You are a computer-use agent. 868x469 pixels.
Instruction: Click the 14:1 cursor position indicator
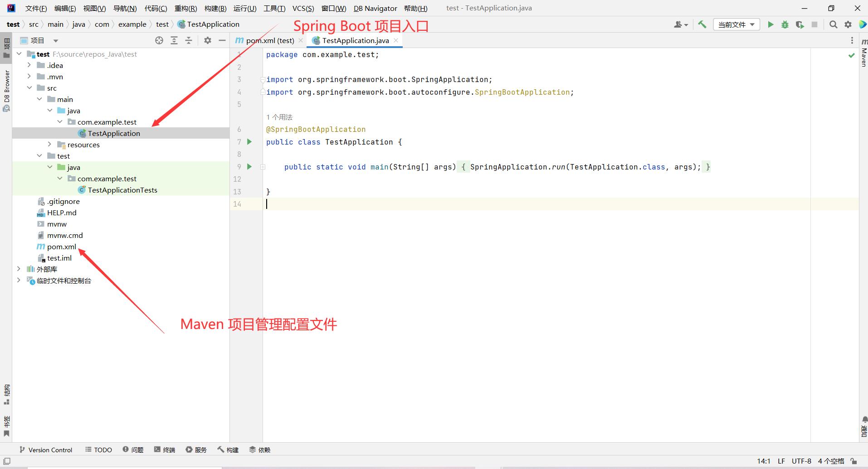[764, 461]
